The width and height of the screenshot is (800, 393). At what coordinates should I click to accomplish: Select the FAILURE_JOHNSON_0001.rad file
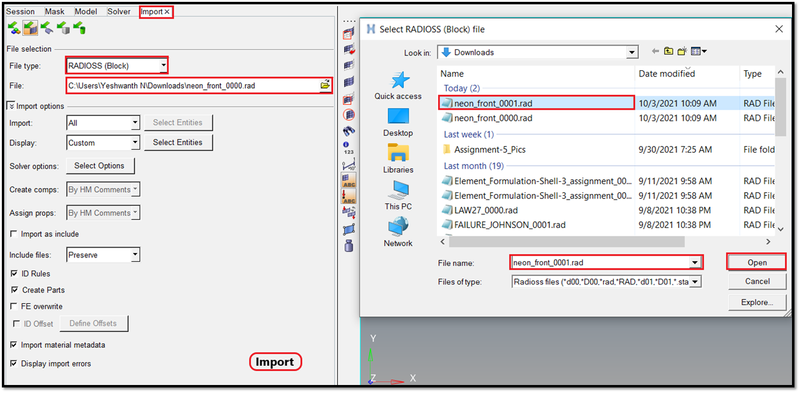[503, 225]
